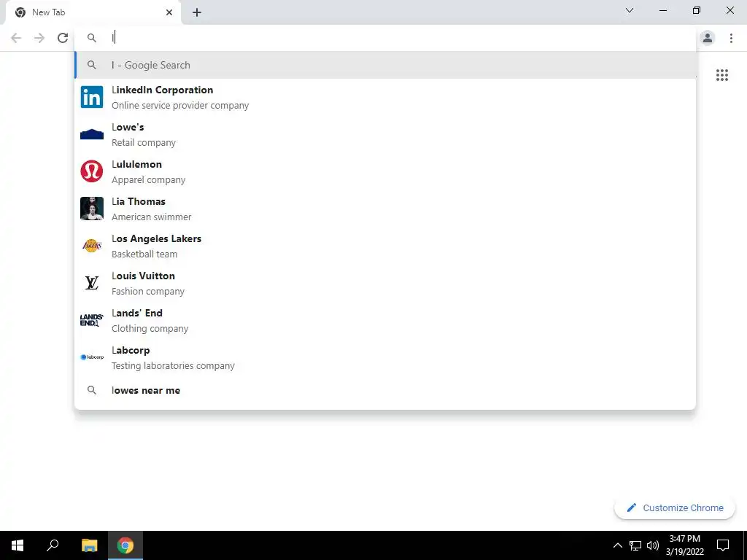This screenshot has width=747, height=560.
Task: Select the Labcorp suggestion
Action: coord(385,357)
